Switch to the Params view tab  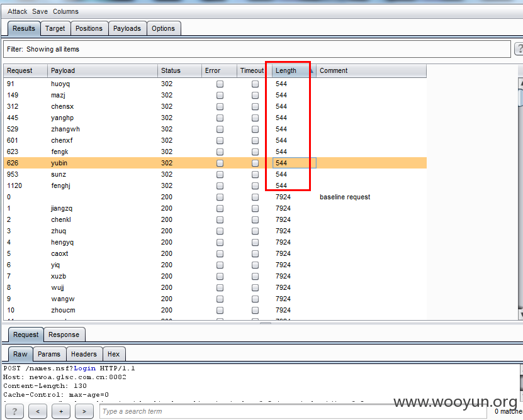coord(49,354)
